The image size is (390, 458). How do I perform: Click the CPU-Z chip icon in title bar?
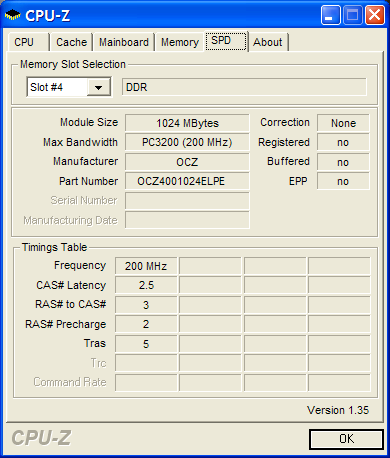click(13, 15)
